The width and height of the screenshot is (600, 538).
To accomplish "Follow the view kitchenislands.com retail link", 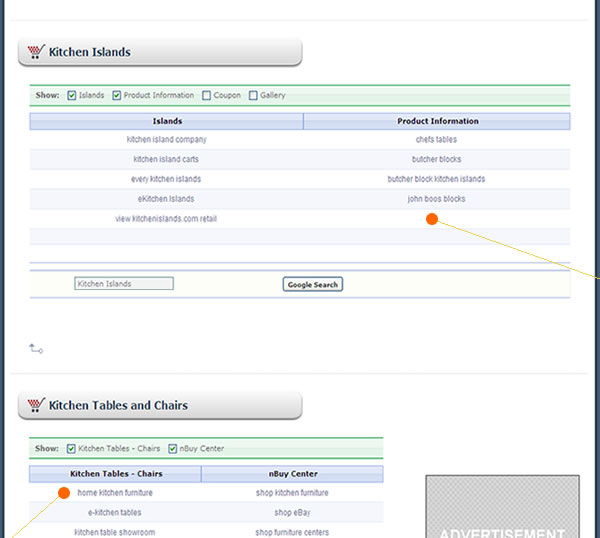I will 166,218.
